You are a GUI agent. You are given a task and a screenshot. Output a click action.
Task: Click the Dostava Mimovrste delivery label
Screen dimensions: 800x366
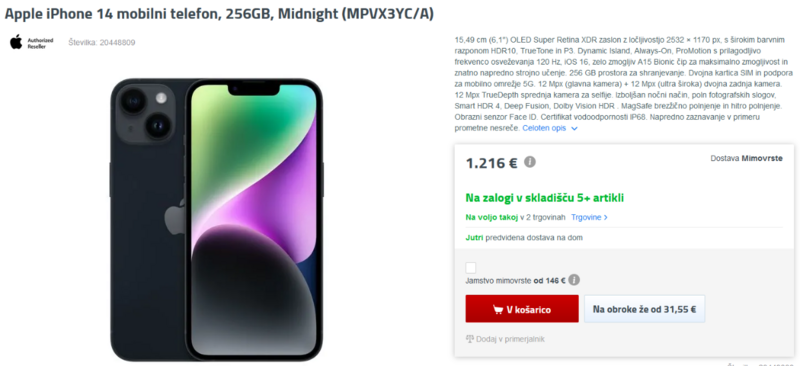[746, 158]
